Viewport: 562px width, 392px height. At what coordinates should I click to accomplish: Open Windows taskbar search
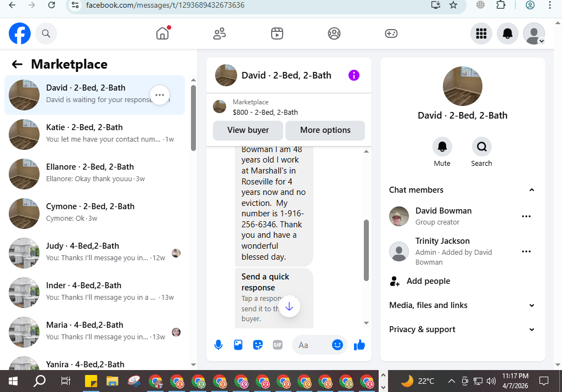[40, 381]
